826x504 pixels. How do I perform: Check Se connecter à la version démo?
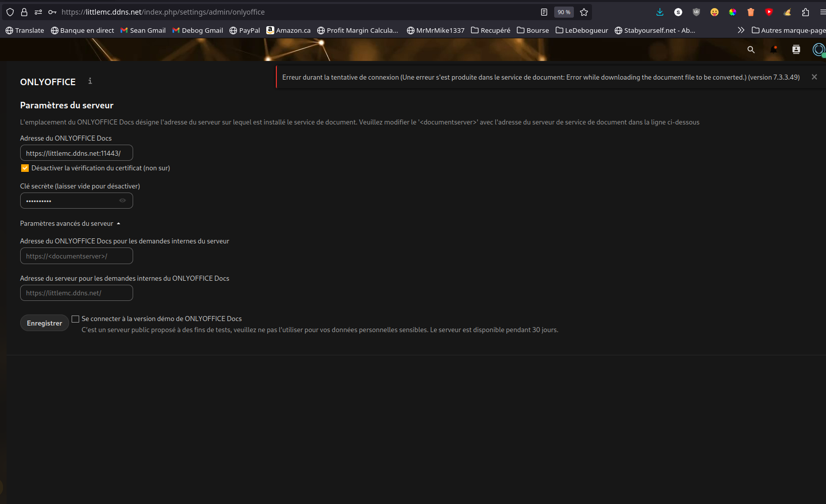(x=76, y=319)
